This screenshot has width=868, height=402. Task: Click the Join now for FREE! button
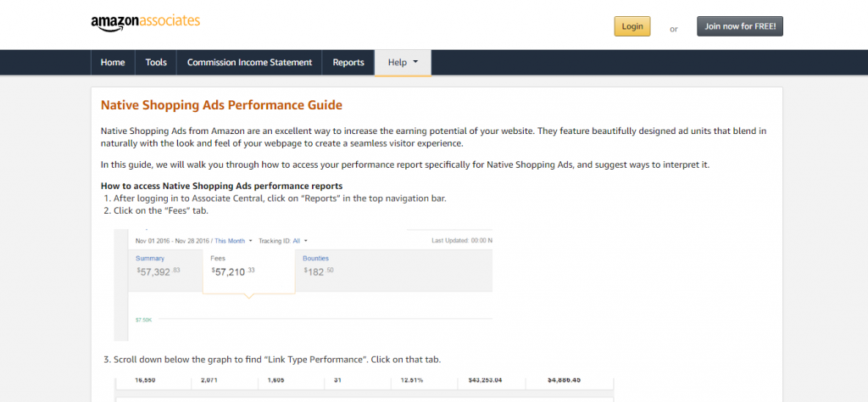[x=740, y=26]
